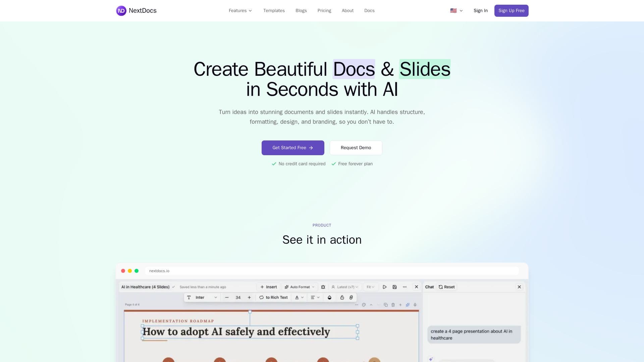Open the Auto Format dropdown

click(x=300, y=287)
